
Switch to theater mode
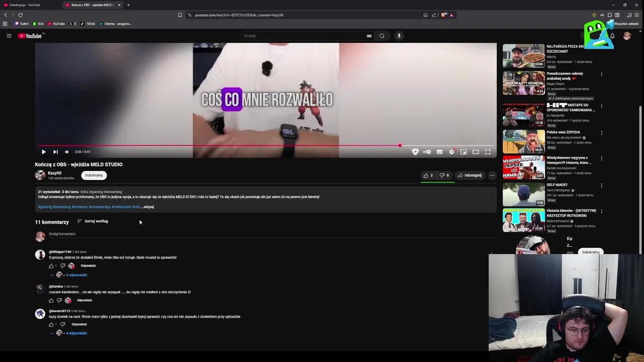(475, 152)
